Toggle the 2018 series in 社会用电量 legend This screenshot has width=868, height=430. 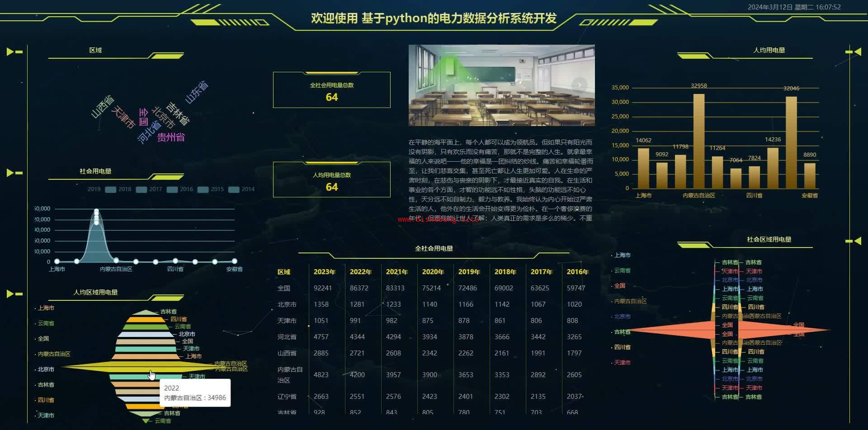(x=118, y=189)
